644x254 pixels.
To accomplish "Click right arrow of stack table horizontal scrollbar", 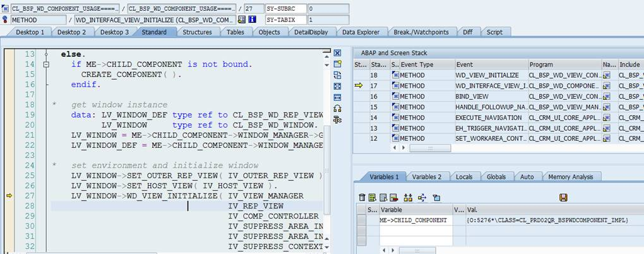I will 403,148.
